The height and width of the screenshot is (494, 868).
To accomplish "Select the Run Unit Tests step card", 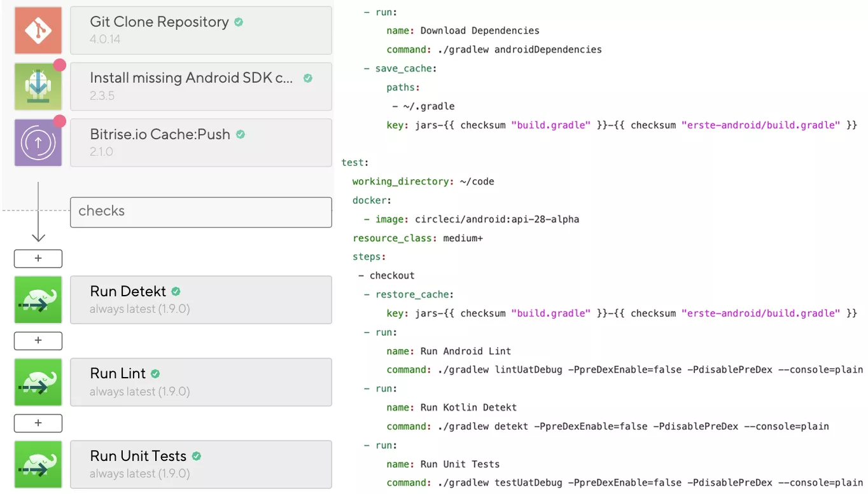I will [200, 464].
